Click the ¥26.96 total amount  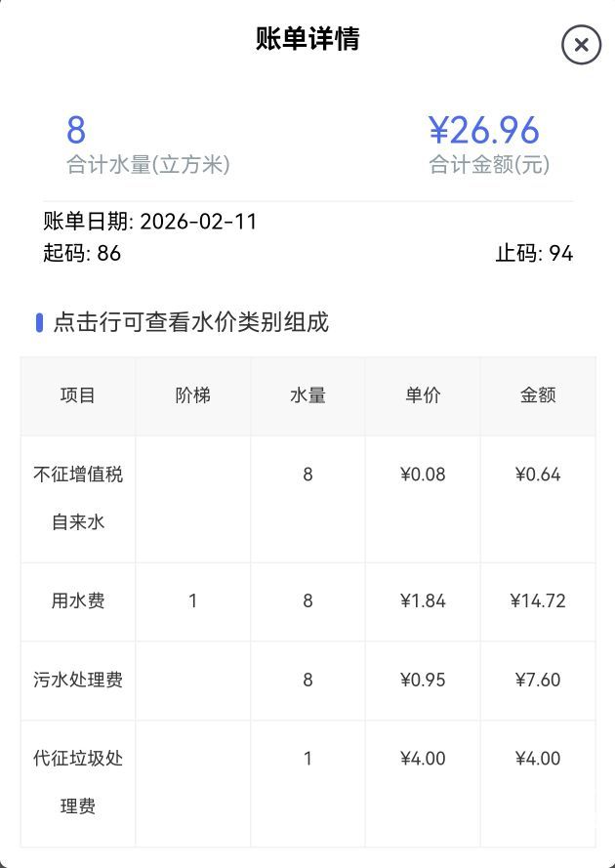[x=484, y=131]
